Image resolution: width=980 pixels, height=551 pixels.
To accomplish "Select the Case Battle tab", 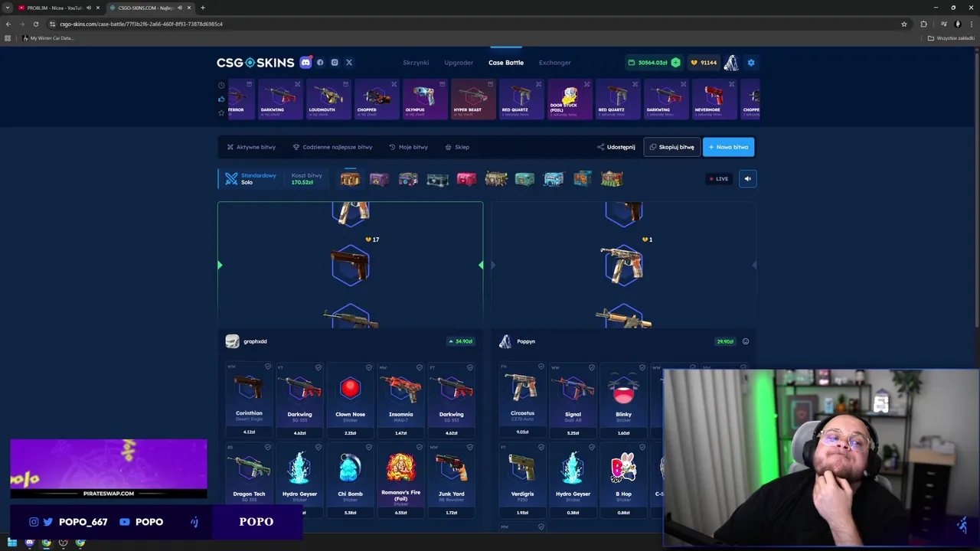I will pyautogui.click(x=506, y=63).
